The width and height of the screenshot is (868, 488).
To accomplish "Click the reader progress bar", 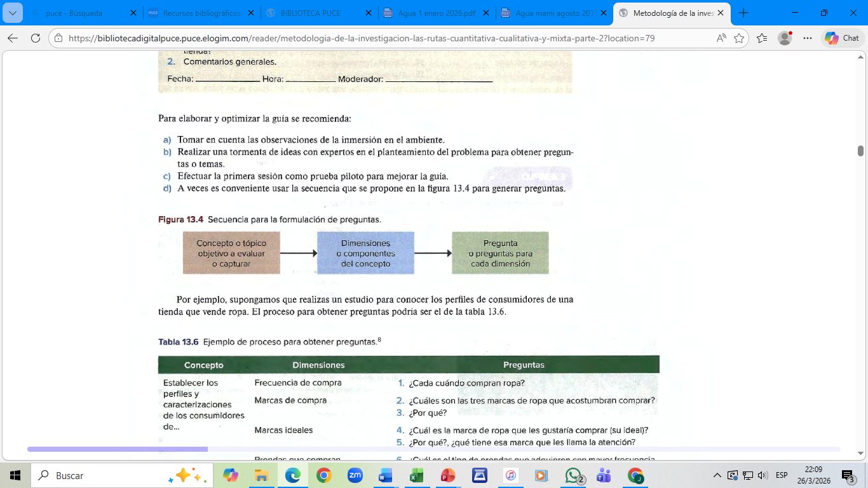I will tap(434, 449).
